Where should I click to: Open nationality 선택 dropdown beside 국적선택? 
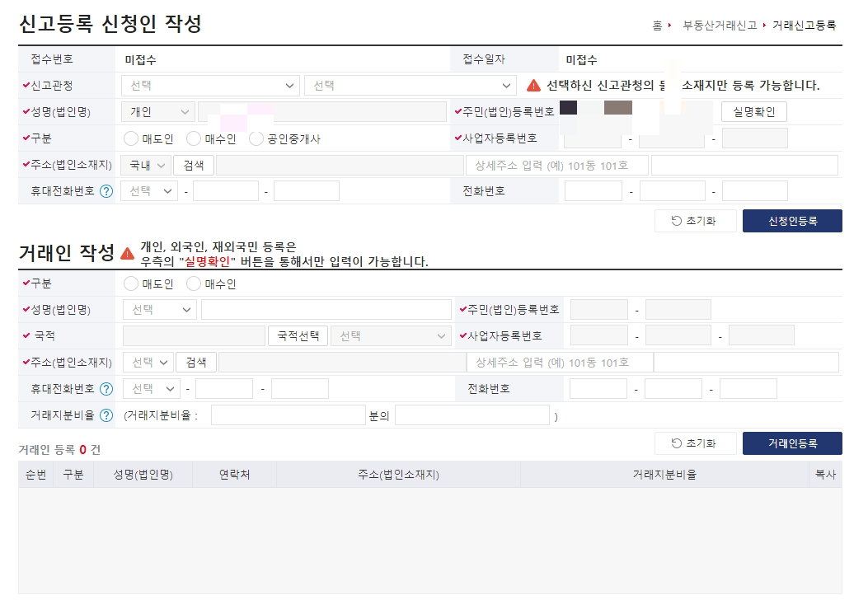[389, 336]
